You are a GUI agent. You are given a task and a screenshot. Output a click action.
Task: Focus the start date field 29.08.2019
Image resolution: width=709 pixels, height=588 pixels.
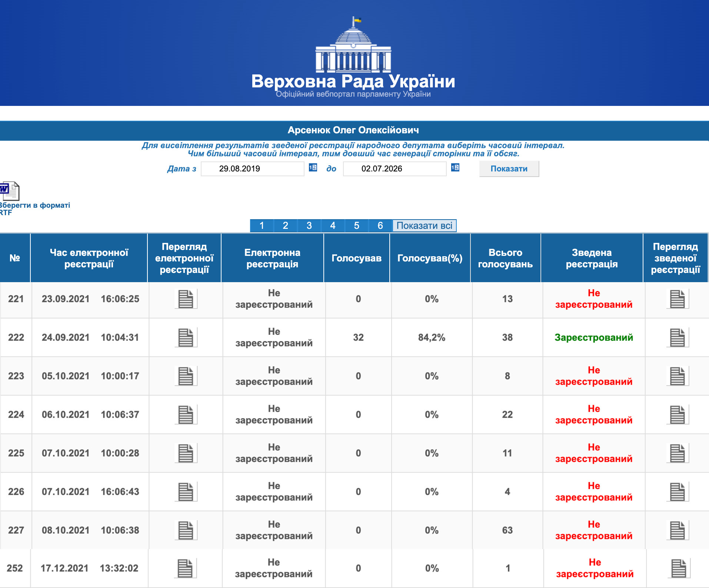click(x=253, y=168)
